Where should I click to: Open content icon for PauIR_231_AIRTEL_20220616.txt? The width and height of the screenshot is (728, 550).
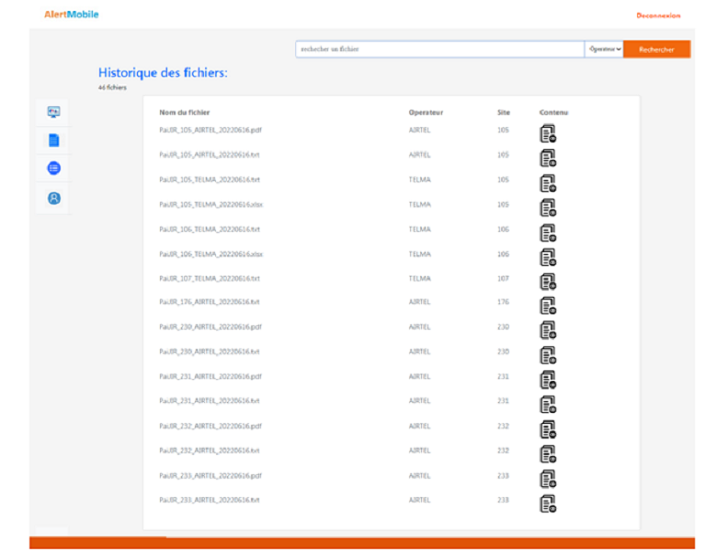pyautogui.click(x=547, y=404)
